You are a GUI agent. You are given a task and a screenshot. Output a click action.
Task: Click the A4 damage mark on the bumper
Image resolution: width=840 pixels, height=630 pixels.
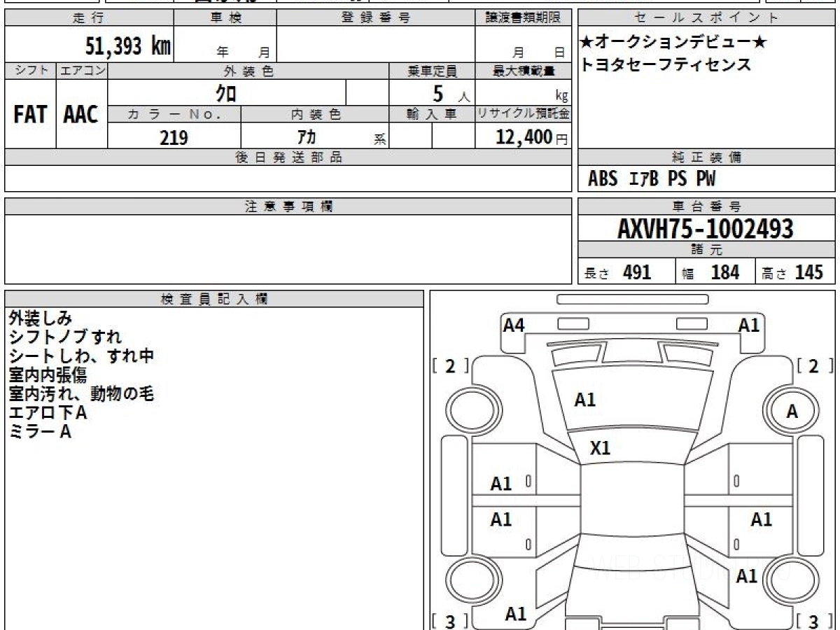click(514, 324)
